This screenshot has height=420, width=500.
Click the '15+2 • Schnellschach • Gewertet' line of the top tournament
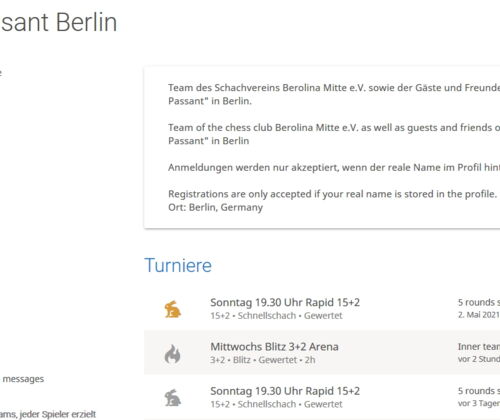[x=276, y=316]
